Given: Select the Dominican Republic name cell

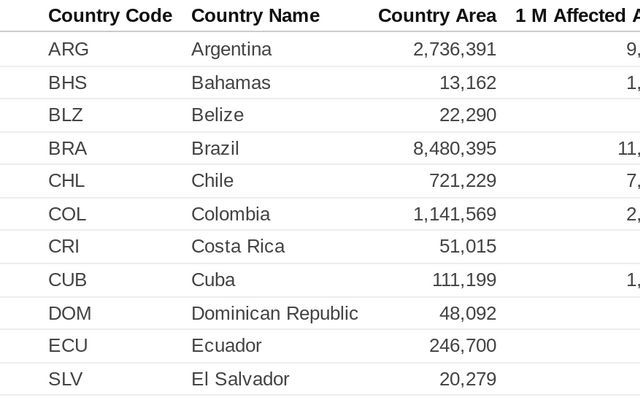Looking at the screenshot, I should point(275,313).
